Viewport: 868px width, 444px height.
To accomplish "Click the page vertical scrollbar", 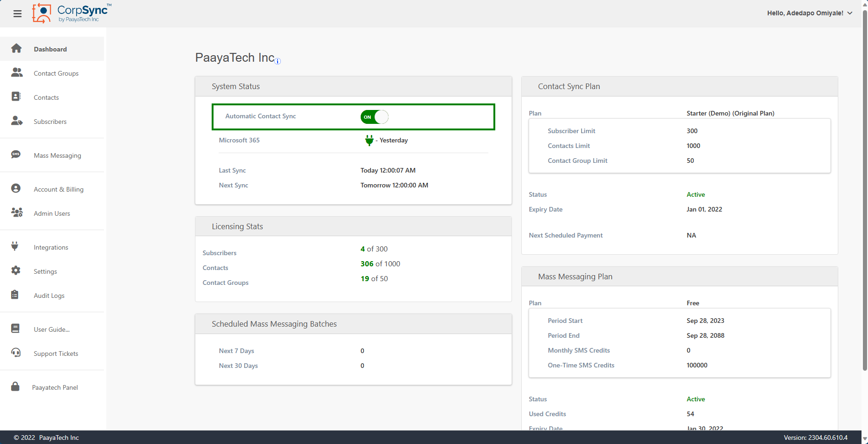I will point(864,186).
